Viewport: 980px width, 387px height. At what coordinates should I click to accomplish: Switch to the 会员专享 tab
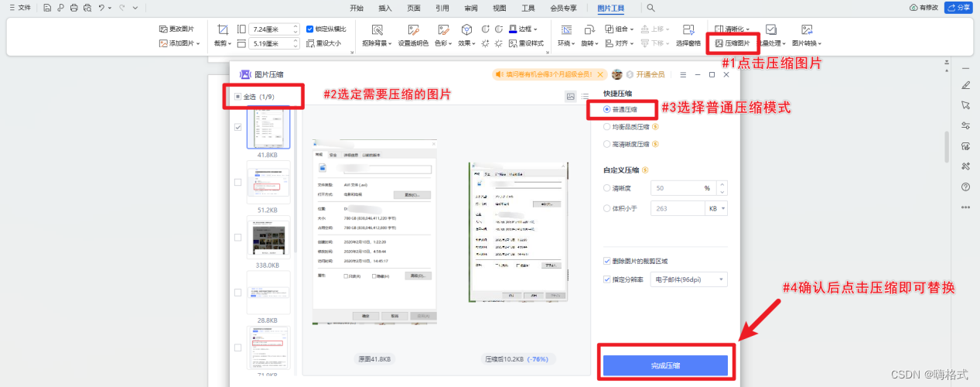click(564, 8)
